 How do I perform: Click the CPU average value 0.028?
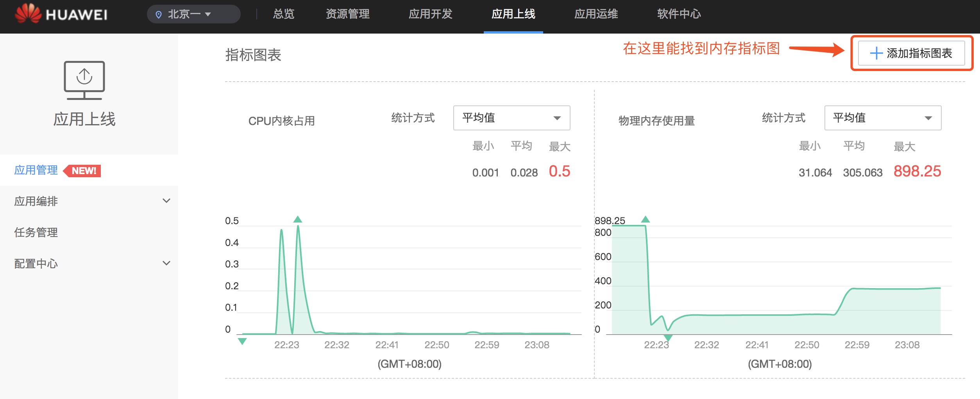(524, 173)
